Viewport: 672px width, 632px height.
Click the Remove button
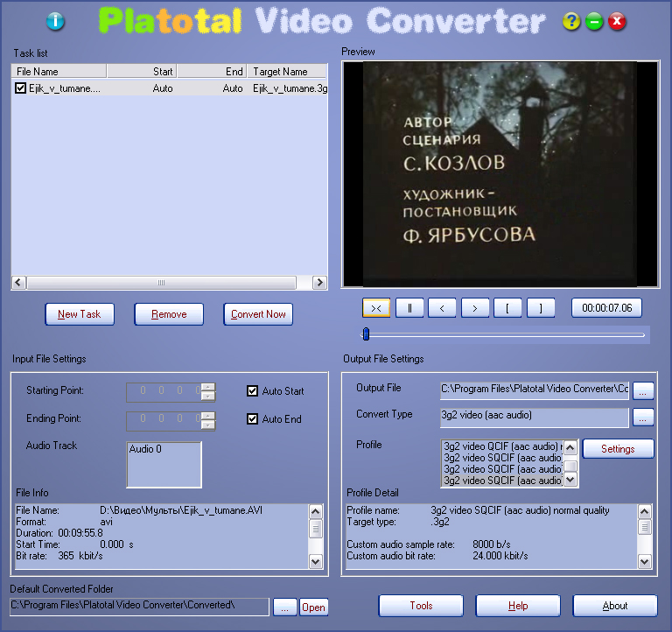point(169,314)
